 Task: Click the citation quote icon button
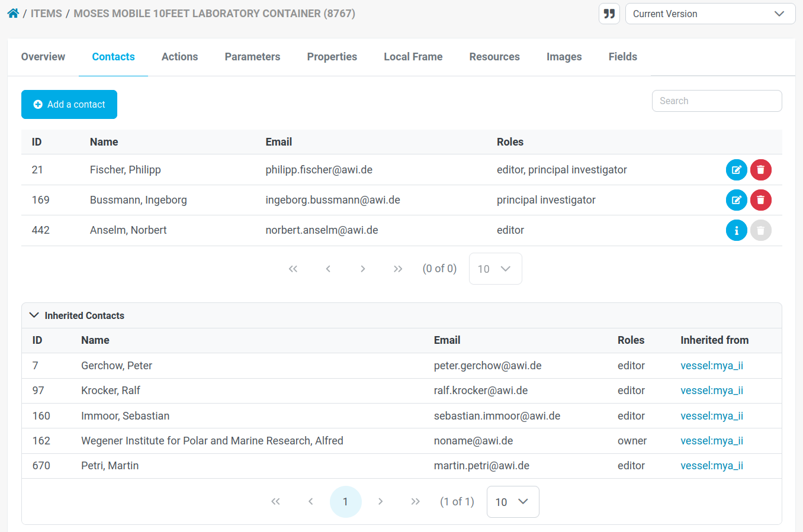pos(609,14)
